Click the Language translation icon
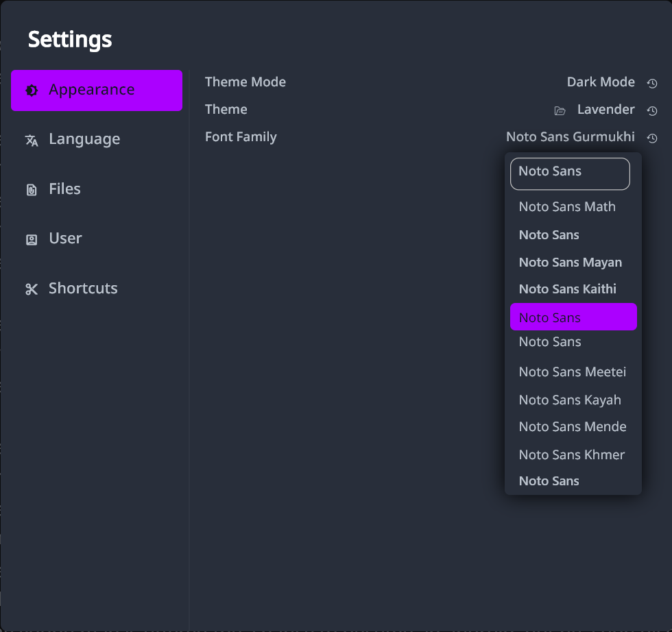The image size is (672, 632). [x=32, y=140]
